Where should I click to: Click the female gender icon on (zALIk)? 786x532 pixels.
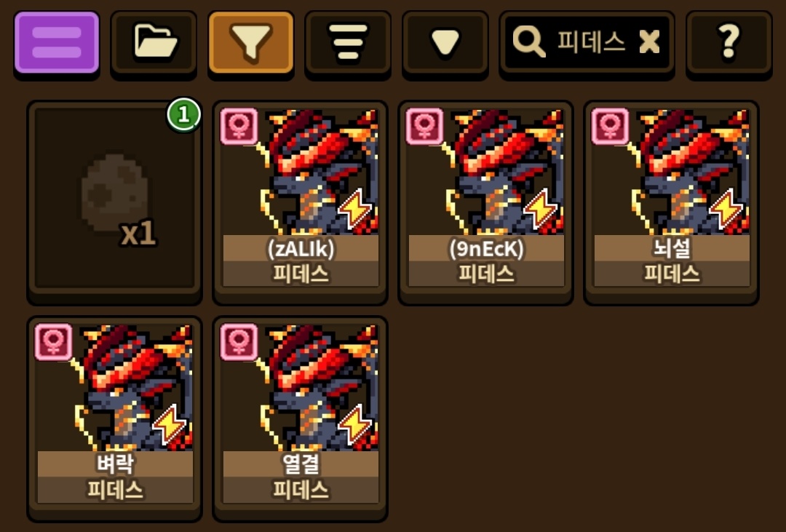tap(239, 127)
